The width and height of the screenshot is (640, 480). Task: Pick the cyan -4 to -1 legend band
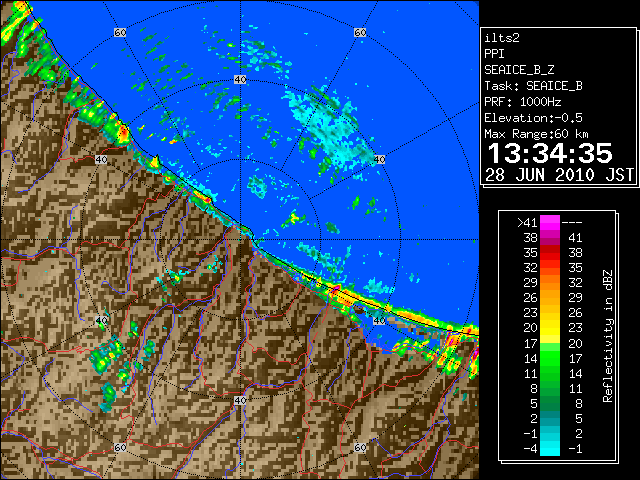(550, 448)
